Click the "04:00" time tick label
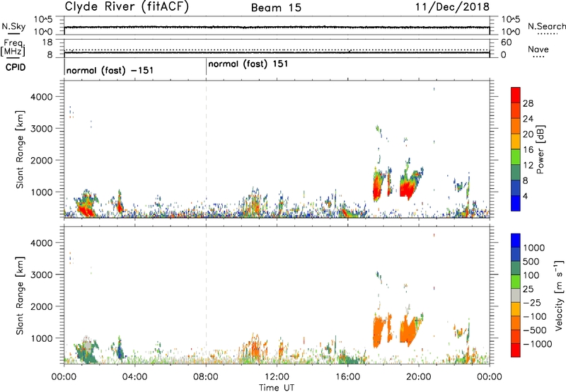The width and height of the screenshot is (566, 392). tap(134, 377)
